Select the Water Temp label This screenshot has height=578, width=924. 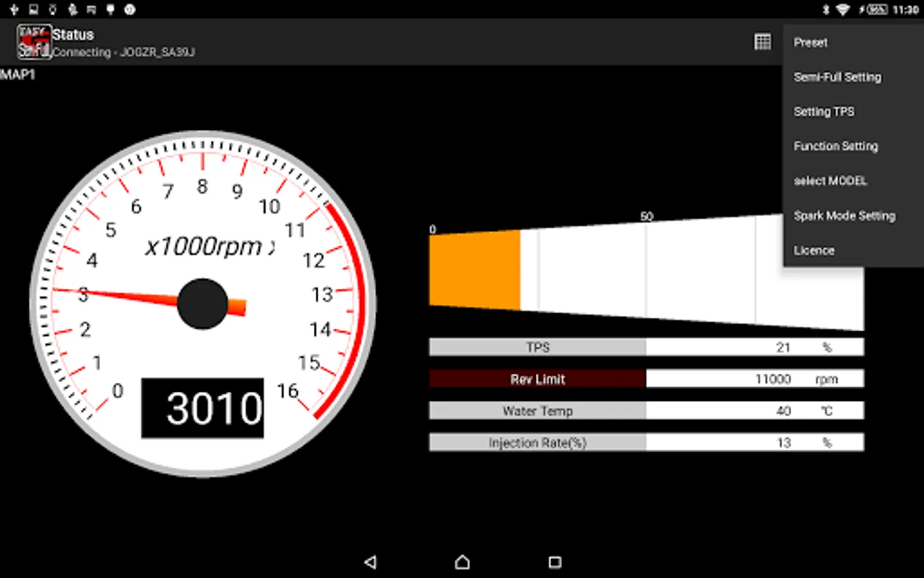[538, 411]
